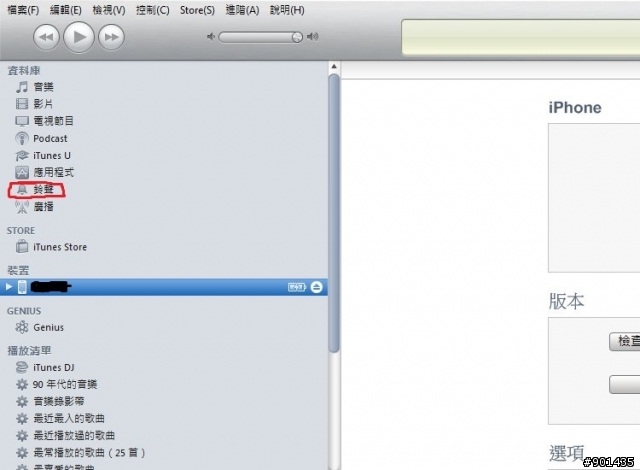Select the Podcast icon in library

tap(22, 138)
